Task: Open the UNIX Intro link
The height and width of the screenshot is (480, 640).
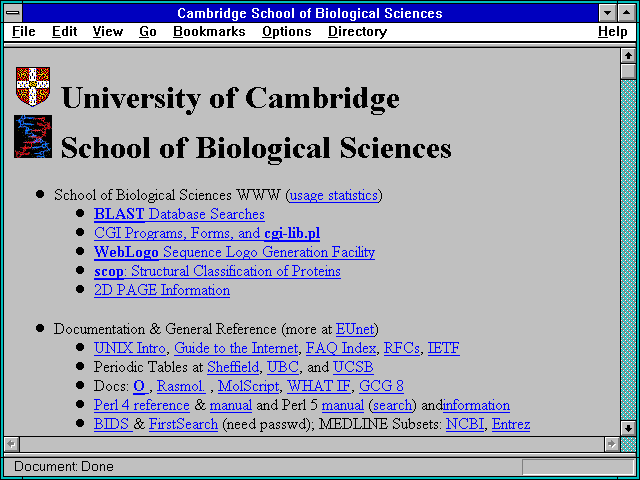Action: pyautogui.click(x=129, y=348)
